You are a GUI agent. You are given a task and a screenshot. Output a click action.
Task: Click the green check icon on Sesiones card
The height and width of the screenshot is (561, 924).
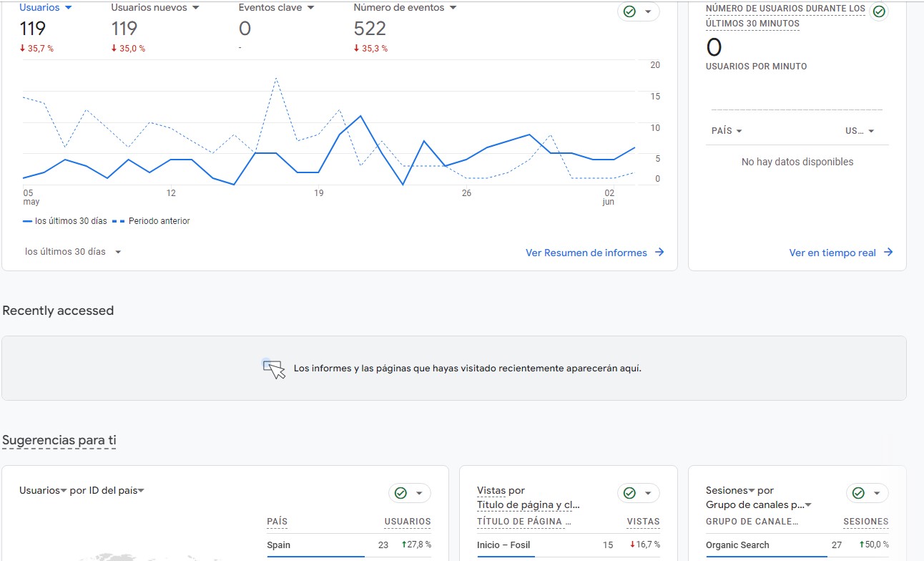(858, 493)
